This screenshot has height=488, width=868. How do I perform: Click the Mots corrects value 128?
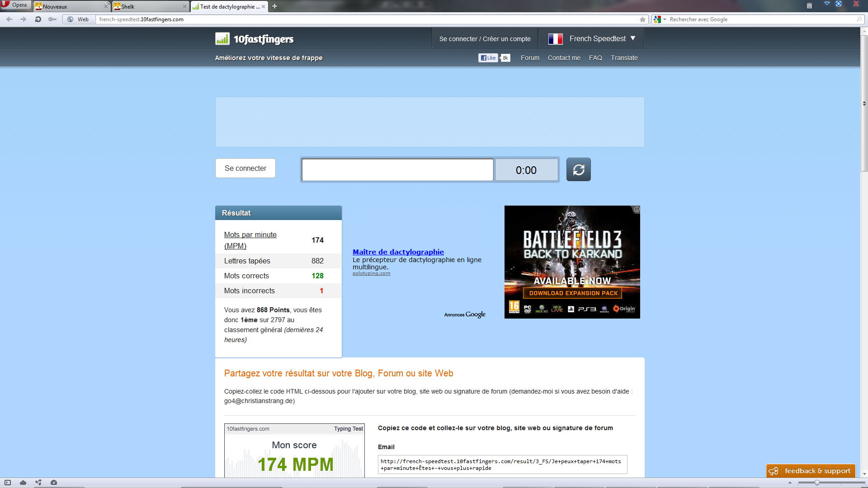click(317, 276)
